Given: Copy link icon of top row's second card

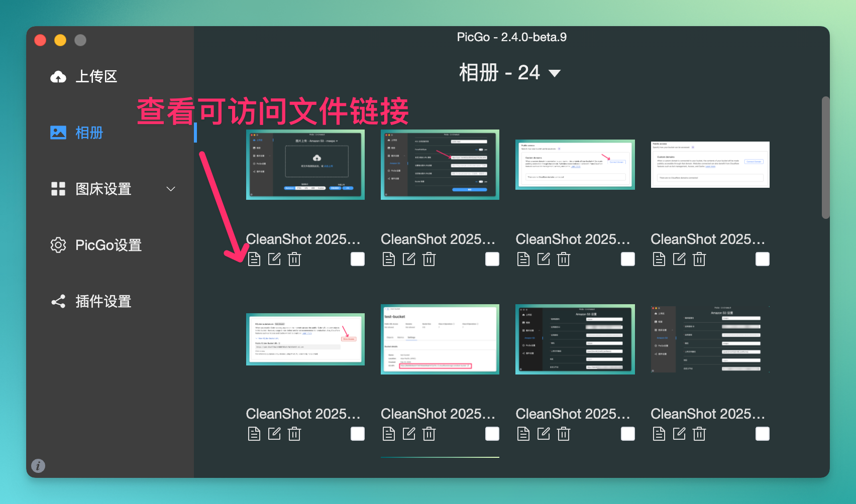Looking at the screenshot, I should pyautogui.click(x=389, y=259).
